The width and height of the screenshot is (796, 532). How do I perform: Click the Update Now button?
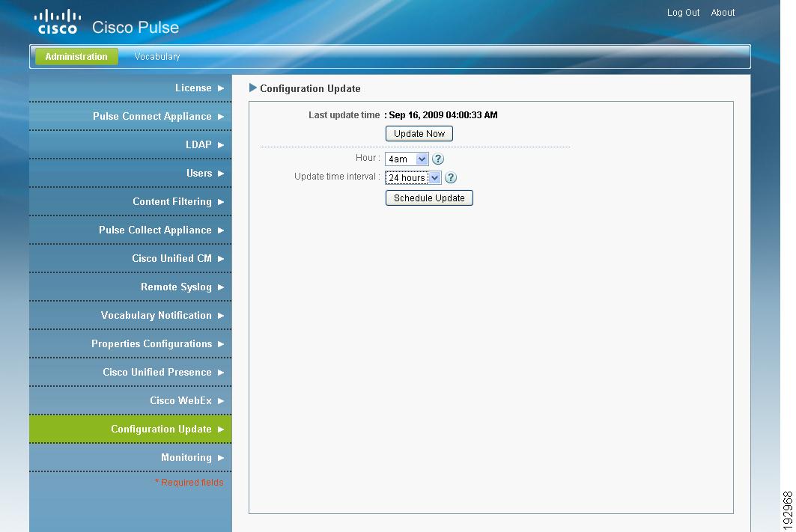[x=419, y=133]
